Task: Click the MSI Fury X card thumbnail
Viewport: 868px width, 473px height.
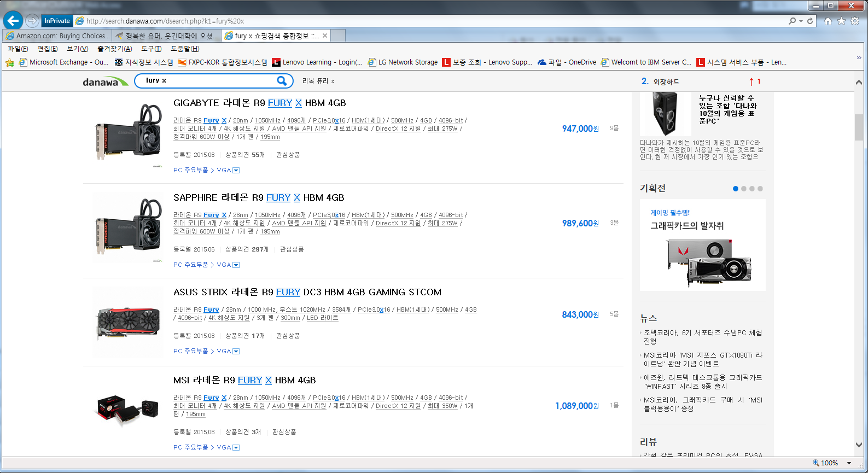Action: click(x=127, y=410)
